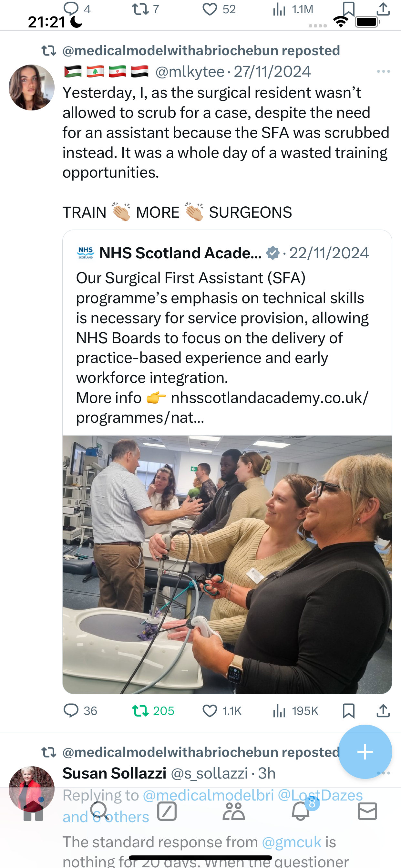Screen dimensions: 401x868
Task: Go to the Home tab icon
Action: pyautogui.click(x=33, y=811)
